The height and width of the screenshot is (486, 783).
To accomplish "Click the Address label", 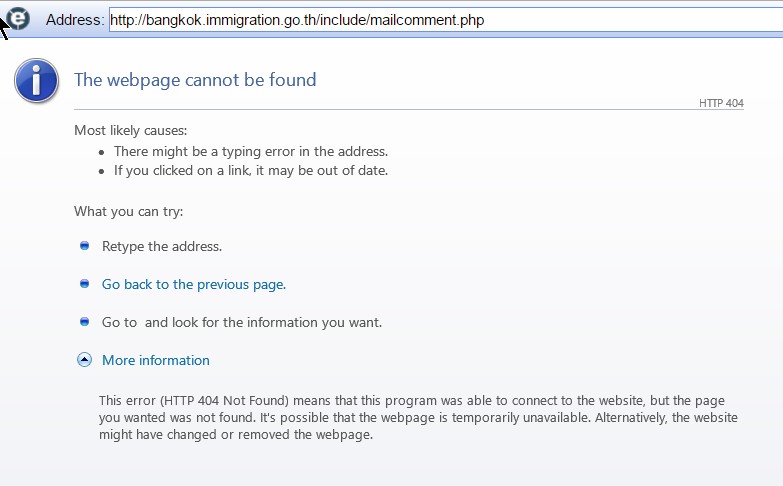I will click(x=75, y=20).
